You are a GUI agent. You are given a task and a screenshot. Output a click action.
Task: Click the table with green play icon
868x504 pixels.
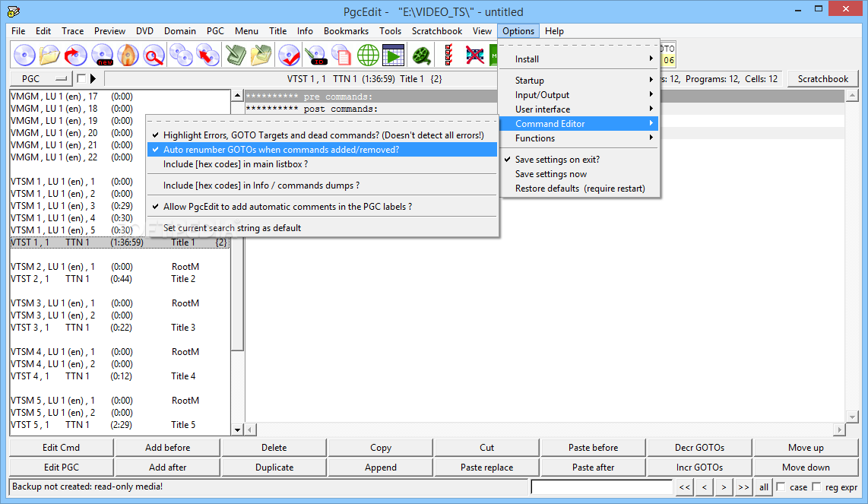click(x=393, y=55)
